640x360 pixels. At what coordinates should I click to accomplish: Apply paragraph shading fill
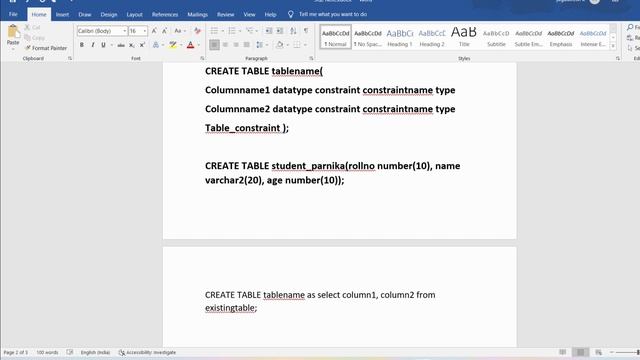pos(280,45)
